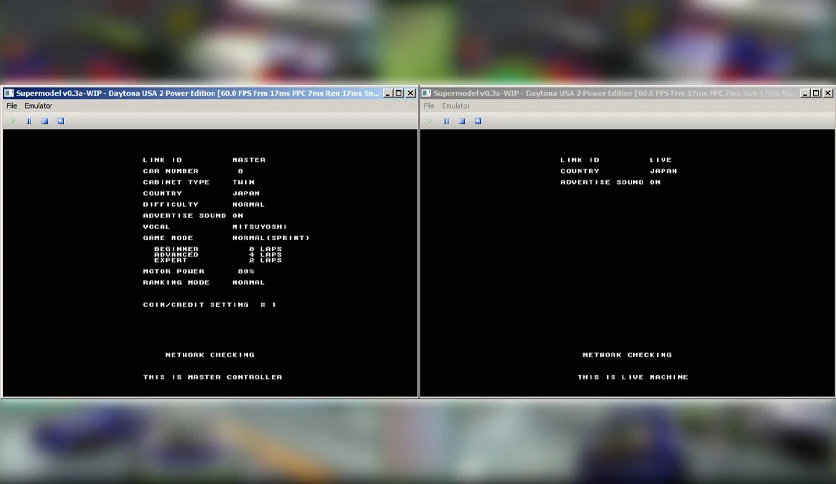The width and height of the screenshot is (836, 484).
Task: Click the Reset icon in the left window toolbar
Action: pos(61,121)
